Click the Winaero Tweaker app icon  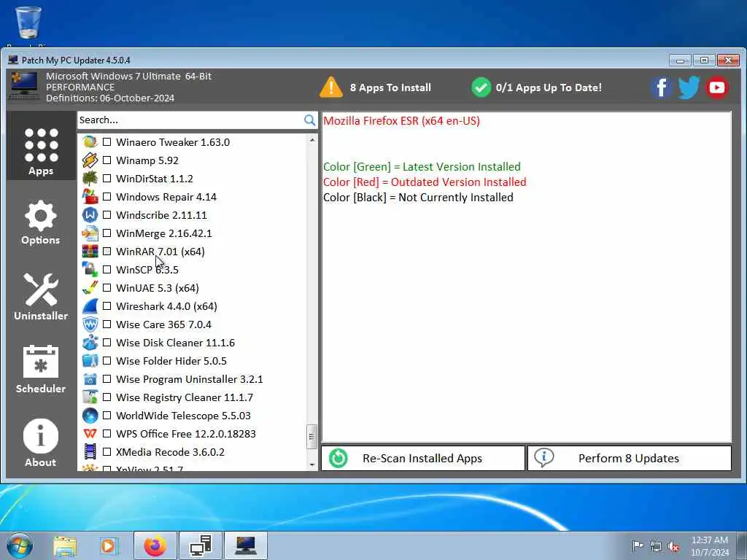click(90, 142)
